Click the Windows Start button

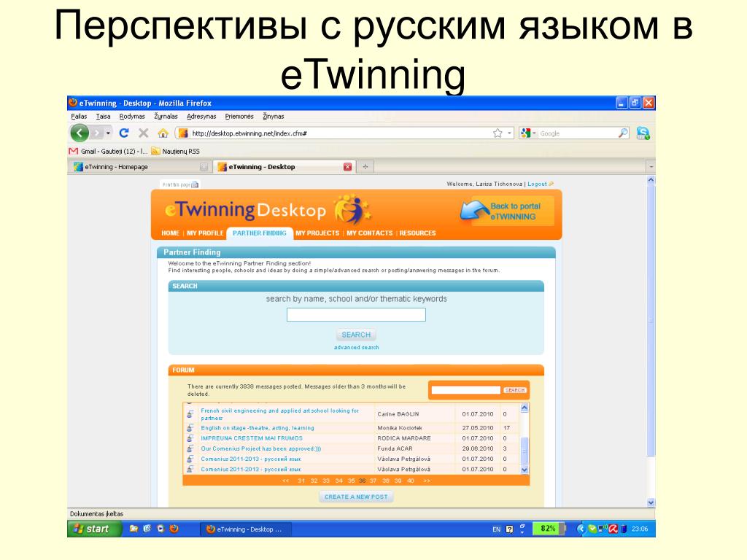pyautogui.click(x=94, y=529)
